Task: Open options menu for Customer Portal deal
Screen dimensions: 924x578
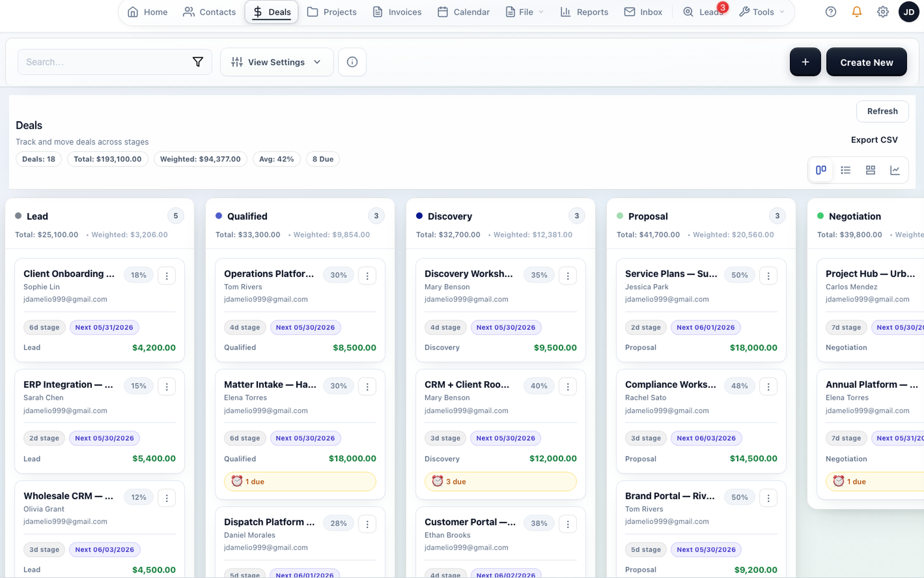Action: coord(568,524)
